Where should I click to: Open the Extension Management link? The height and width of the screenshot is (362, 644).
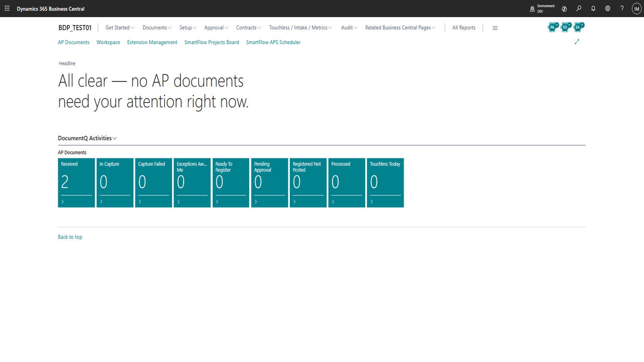[152, 42]
